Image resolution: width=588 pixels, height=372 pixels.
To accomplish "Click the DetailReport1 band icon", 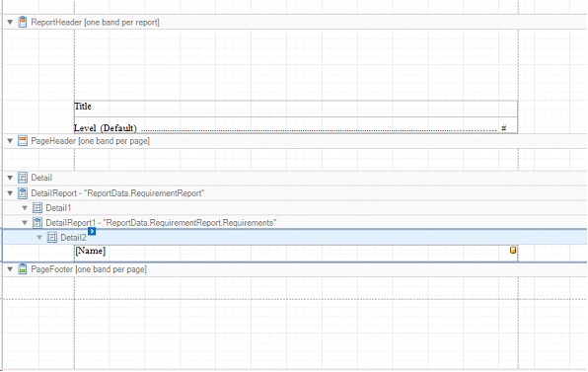I will (37, 223).
